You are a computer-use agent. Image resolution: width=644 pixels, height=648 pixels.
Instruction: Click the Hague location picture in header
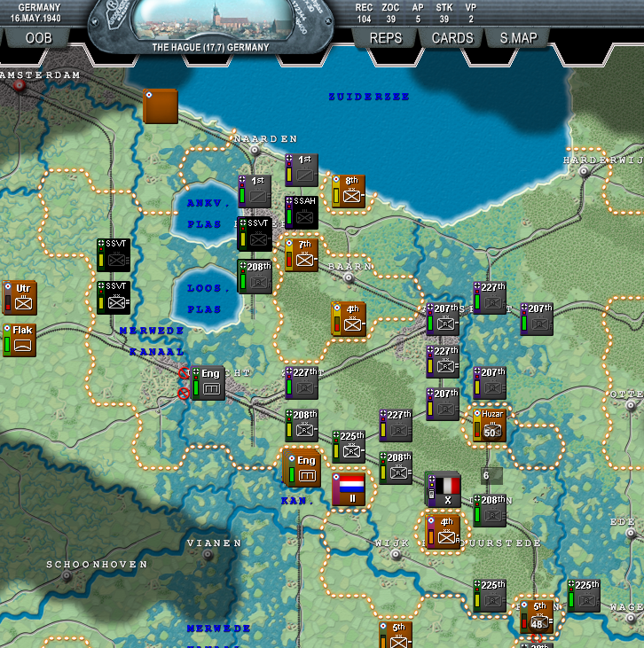click(x=212, y=20)
